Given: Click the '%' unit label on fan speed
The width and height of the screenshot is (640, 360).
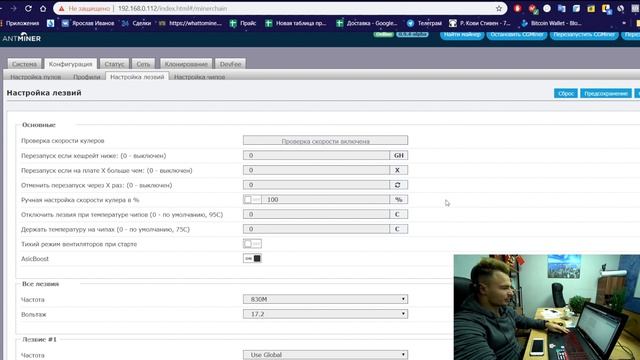Looking at the screenshot, I should 399,200.
